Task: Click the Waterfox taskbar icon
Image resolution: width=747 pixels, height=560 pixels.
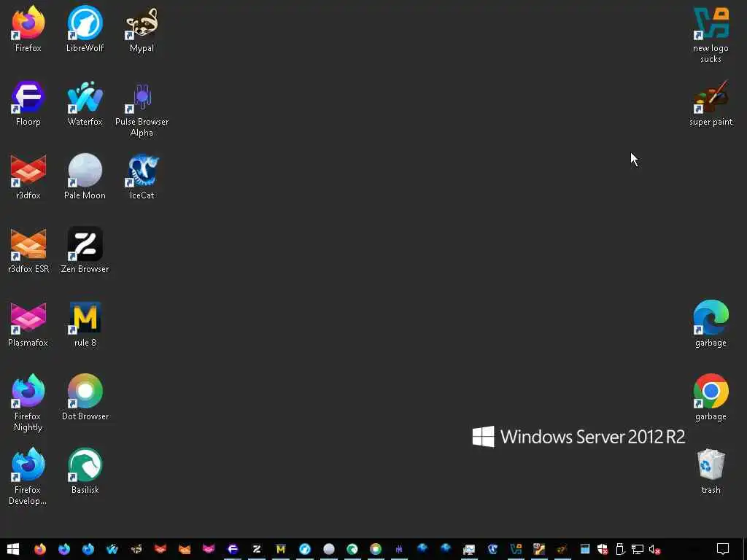Action: 112,549
